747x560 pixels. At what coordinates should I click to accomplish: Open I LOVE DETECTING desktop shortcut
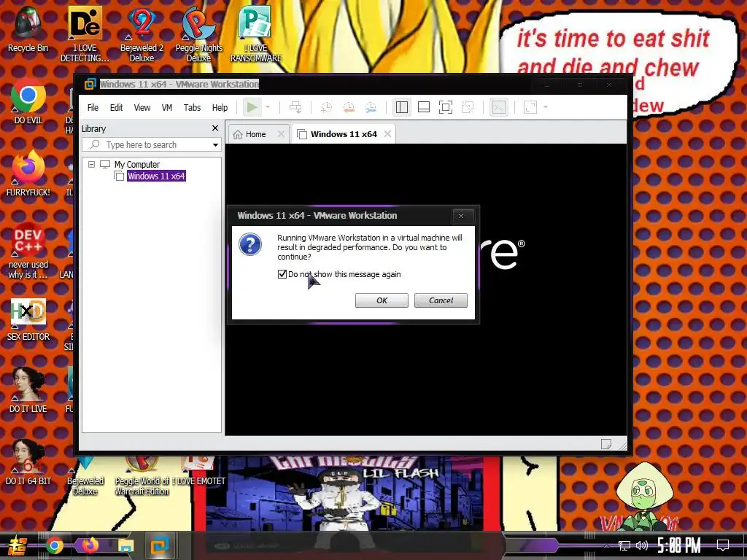(85, 34)
